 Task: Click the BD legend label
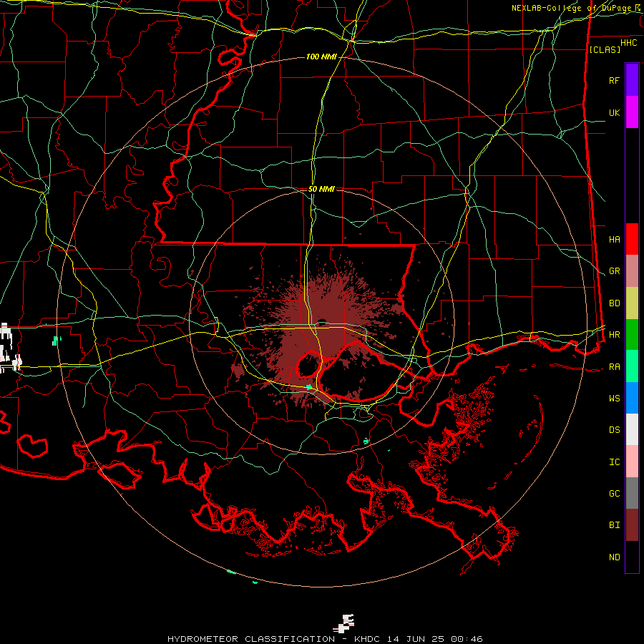[614, 303]
